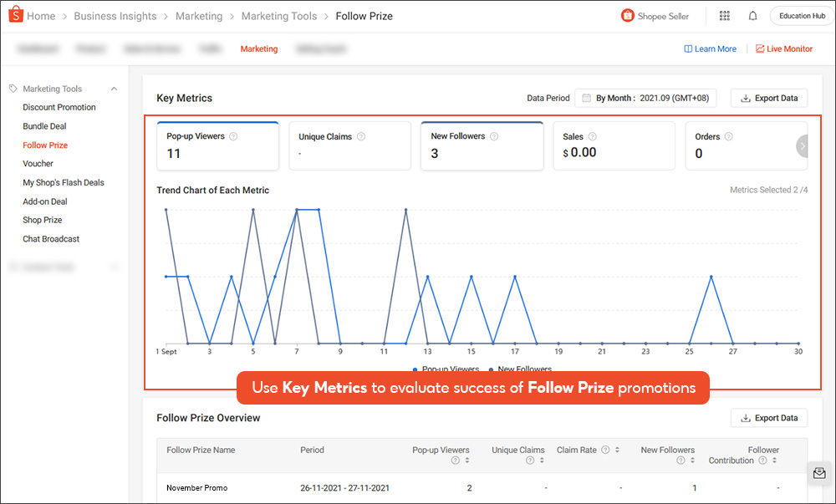
Task: Open the Learn More link
Action: 710,48
